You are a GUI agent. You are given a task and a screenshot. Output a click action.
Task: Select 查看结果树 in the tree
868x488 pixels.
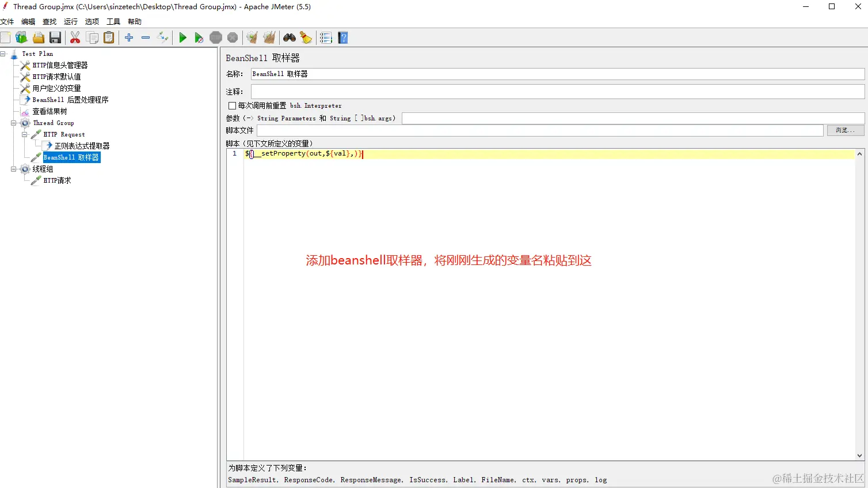pyautogui.click(x=50, y=111)
